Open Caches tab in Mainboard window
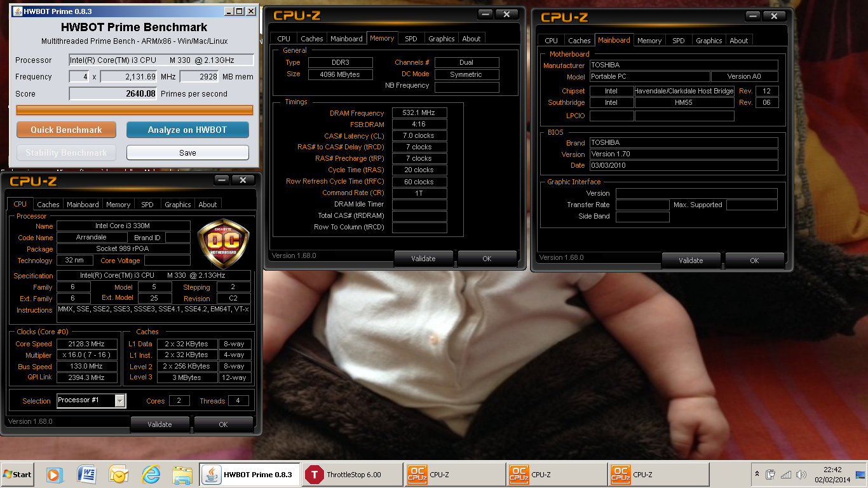The height and width of the screenshot is (488, 868). pos(580,41)
